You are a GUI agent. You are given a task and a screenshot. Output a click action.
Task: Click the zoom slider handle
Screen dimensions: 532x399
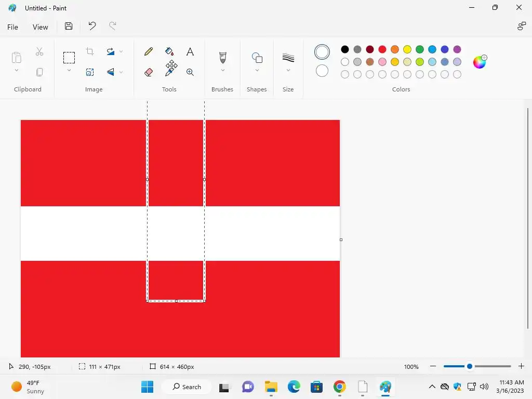pyautogui.click(x=470, y=366)
